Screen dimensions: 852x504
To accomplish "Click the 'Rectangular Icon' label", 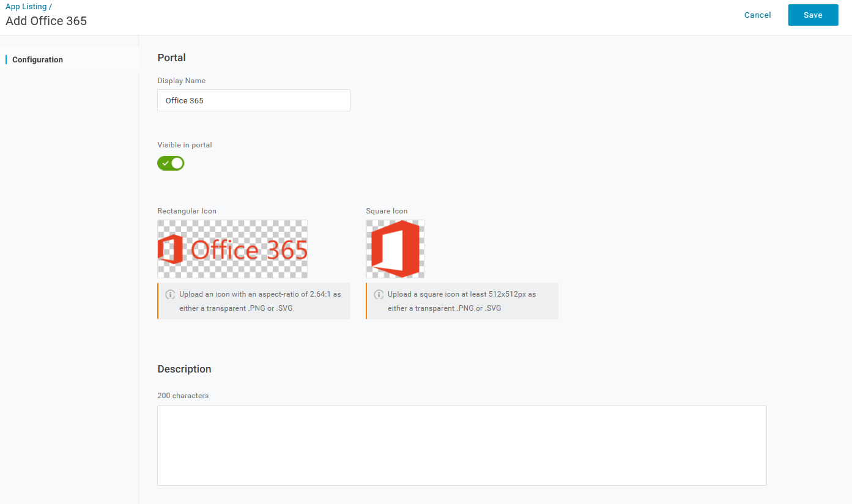I will point(187,211).
